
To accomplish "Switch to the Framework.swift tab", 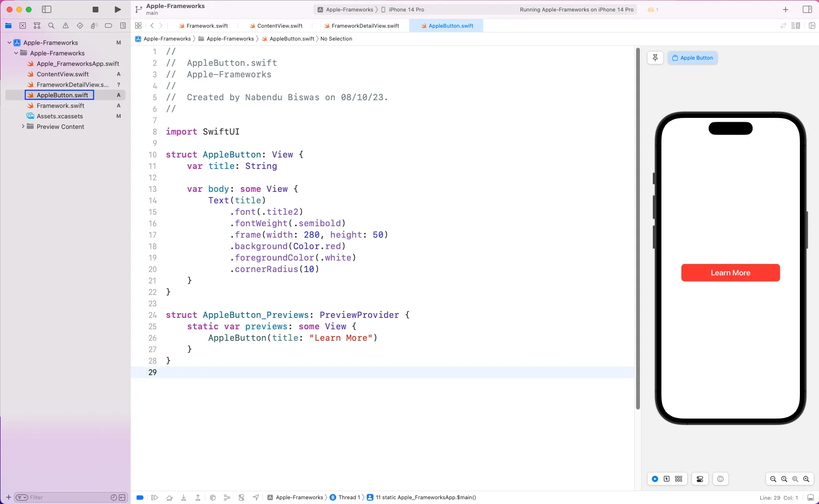I will pos(203,26).
